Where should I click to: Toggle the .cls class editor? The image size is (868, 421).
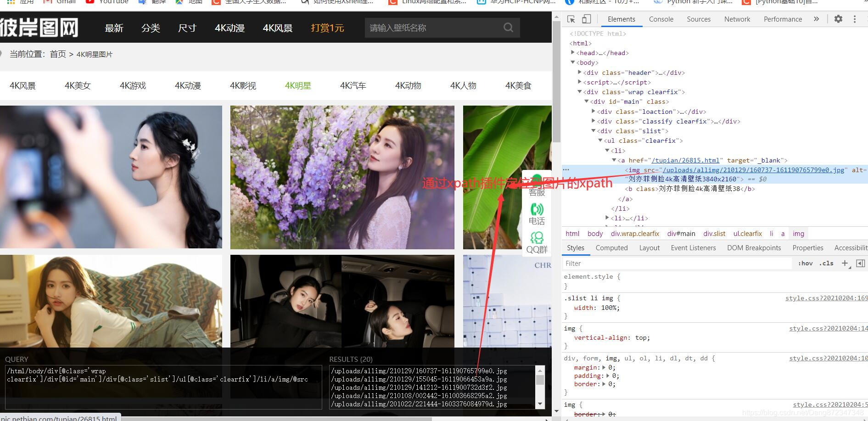pos(826,263)
